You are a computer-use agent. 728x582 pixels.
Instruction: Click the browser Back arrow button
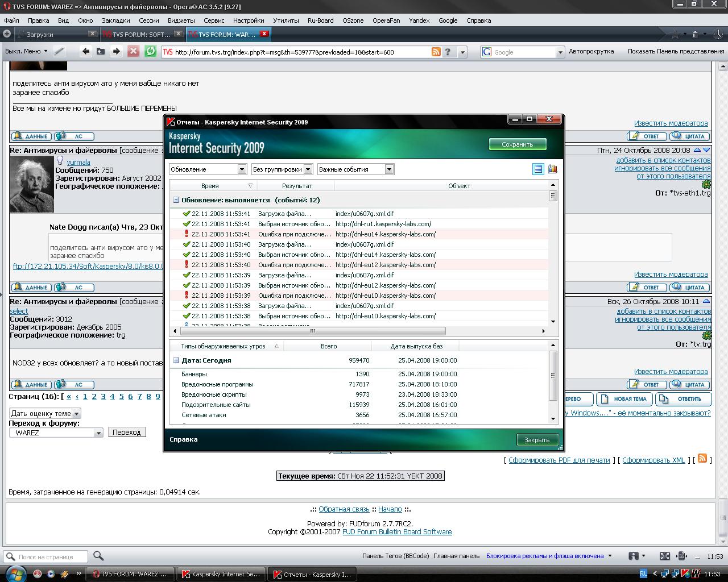(x=86, y=52)
